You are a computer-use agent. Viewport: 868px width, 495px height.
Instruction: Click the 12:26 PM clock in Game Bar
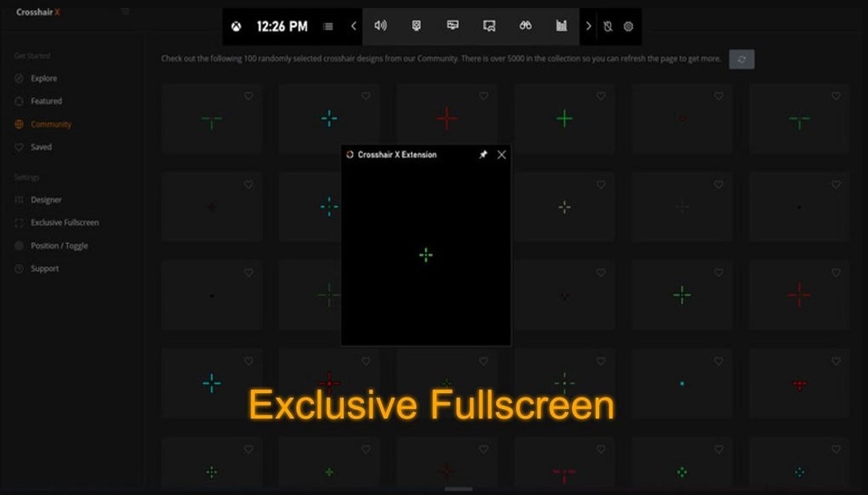[282, 26]
